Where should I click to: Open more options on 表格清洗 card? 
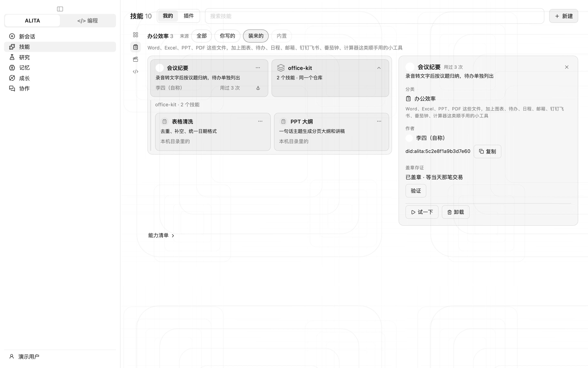(x=260, y=121)
